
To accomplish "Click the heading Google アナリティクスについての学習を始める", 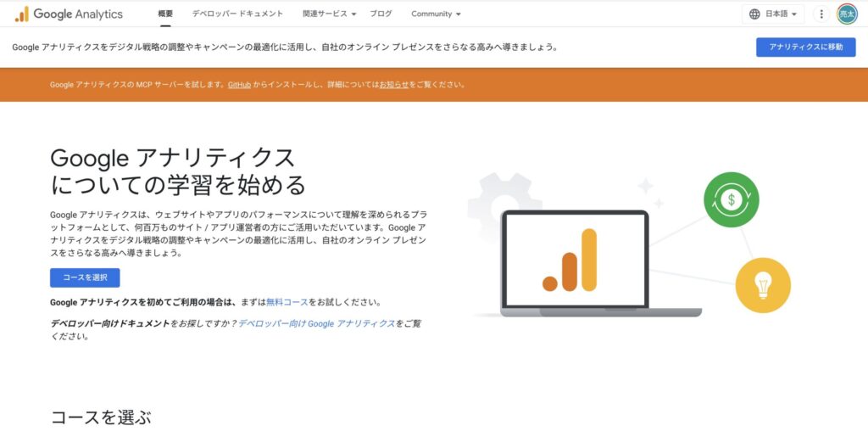I will tap(177, 171).
